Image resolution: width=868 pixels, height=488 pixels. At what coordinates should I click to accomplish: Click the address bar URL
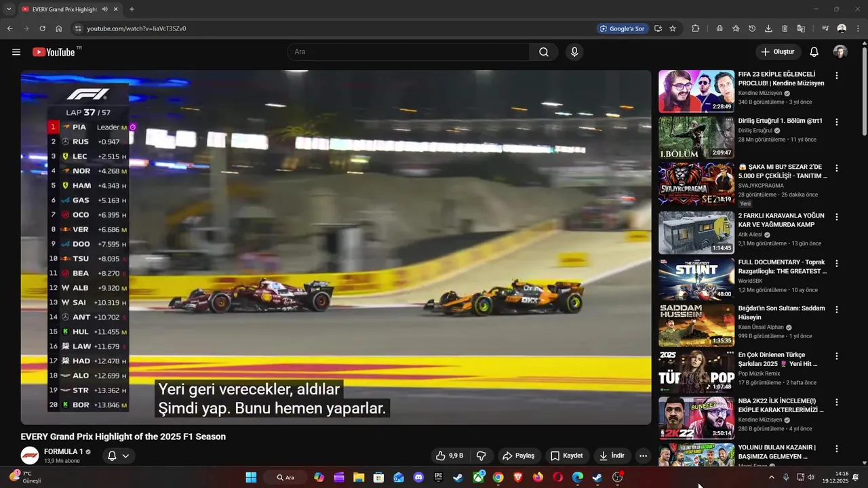point(137,28)
